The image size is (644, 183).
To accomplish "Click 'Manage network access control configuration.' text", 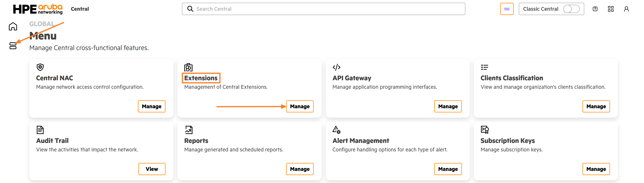I will 90,87.
